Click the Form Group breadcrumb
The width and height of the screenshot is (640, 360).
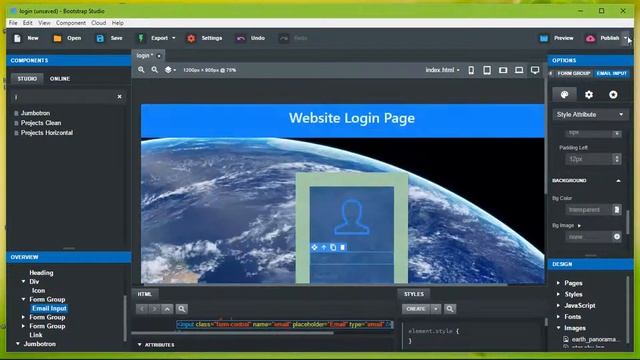point(573,73)
